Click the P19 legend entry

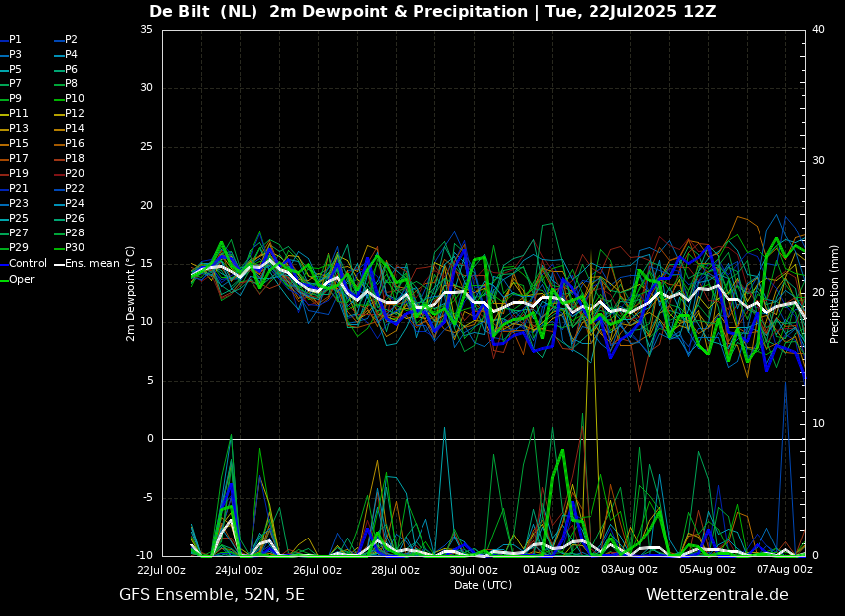[x=15, y=174]
